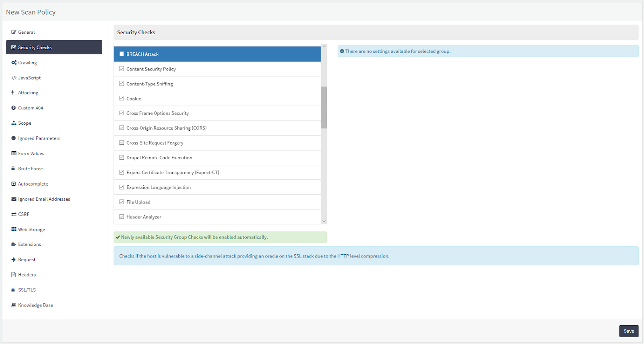Click the Ignored Email Addresses envelope icon
This screenshot has height=344, width=644.
(14, 199)
